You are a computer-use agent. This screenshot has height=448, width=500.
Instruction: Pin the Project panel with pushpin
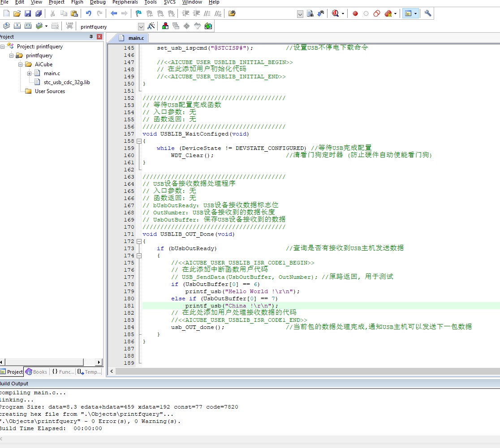(91, 37)
